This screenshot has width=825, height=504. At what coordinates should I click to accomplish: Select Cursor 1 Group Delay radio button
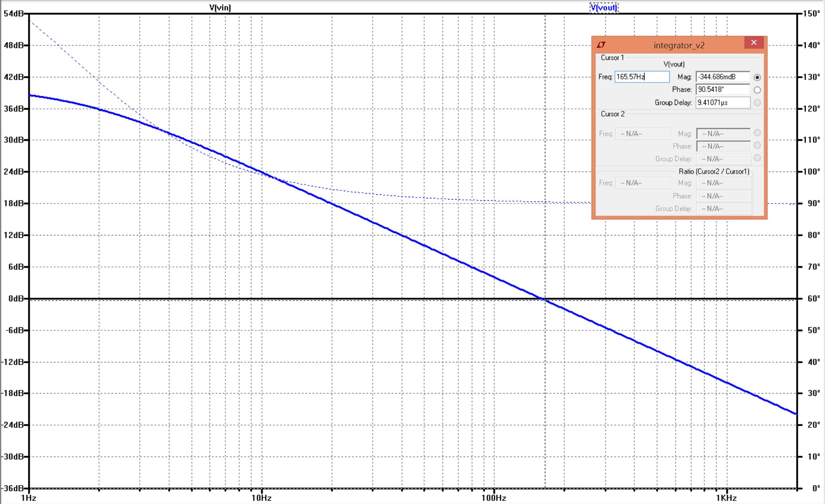[757, 103]
